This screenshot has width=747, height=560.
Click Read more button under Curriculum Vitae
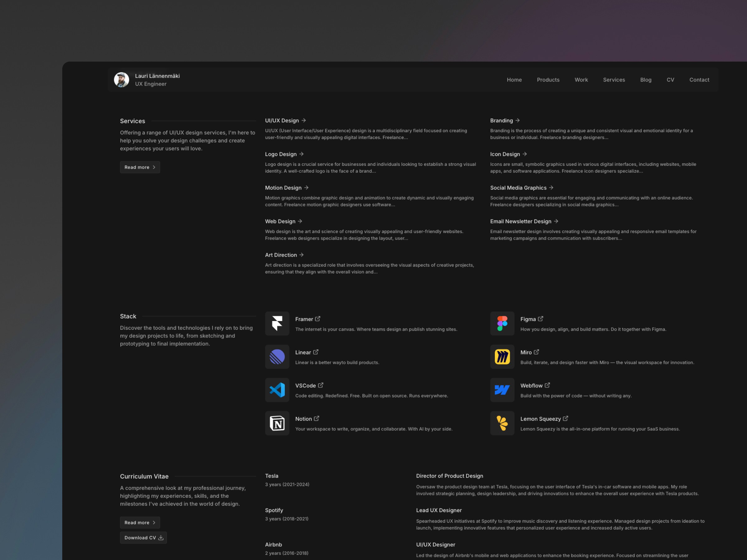[x=140, y=523]
